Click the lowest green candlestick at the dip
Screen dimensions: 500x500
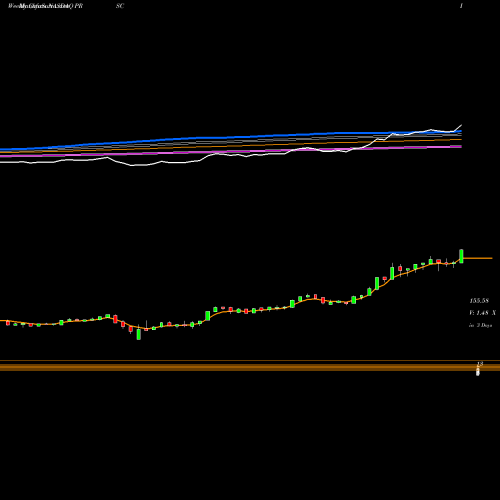139,334
